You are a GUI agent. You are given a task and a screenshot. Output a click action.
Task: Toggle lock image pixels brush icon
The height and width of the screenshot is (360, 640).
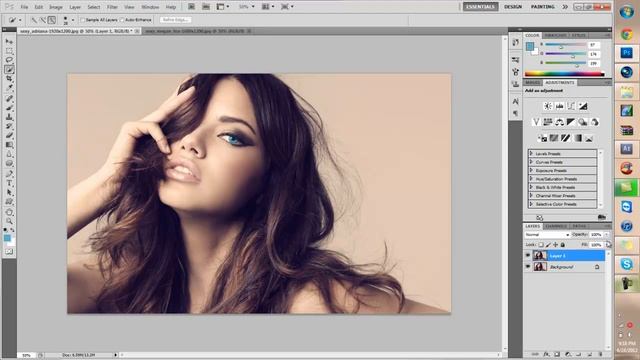click(x=548, y=245)
